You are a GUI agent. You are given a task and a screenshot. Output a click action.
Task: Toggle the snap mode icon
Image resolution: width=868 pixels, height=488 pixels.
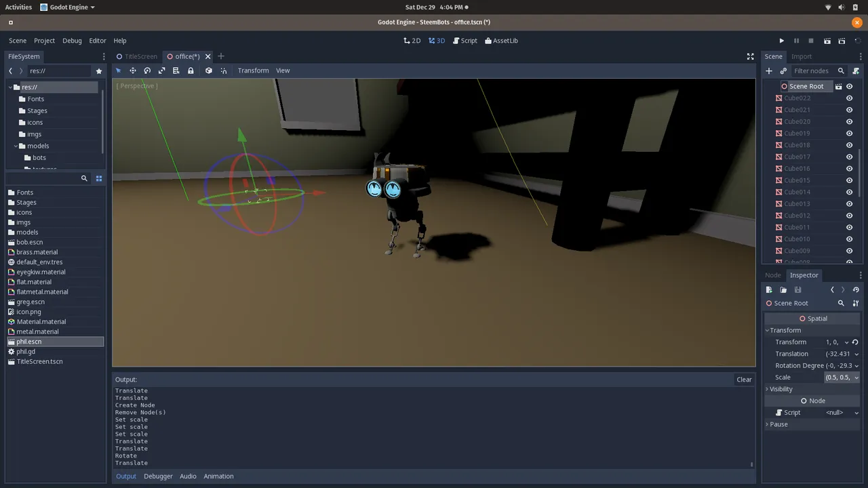click(223, 70)
